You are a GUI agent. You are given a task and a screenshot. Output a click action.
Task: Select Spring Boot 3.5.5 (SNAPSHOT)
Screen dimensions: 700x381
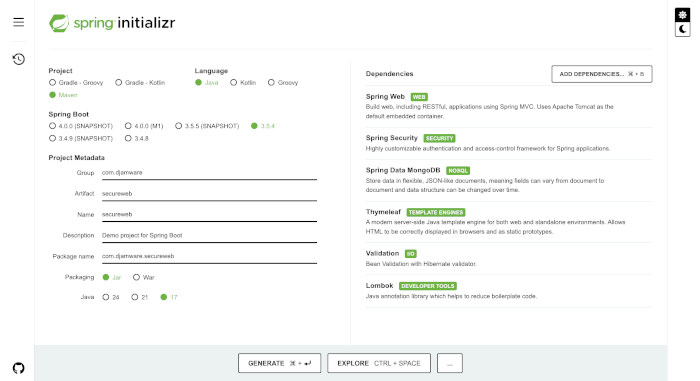[x=207, y=126]
